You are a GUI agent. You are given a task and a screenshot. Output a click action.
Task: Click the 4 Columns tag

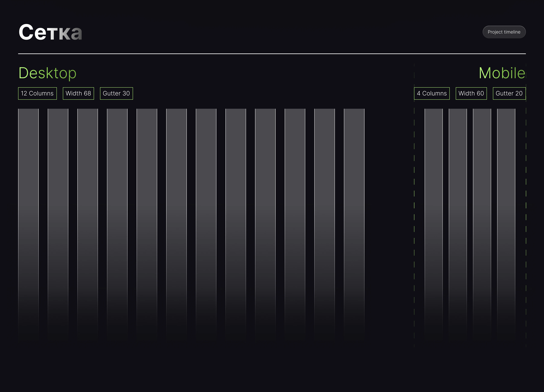point(432,93)
